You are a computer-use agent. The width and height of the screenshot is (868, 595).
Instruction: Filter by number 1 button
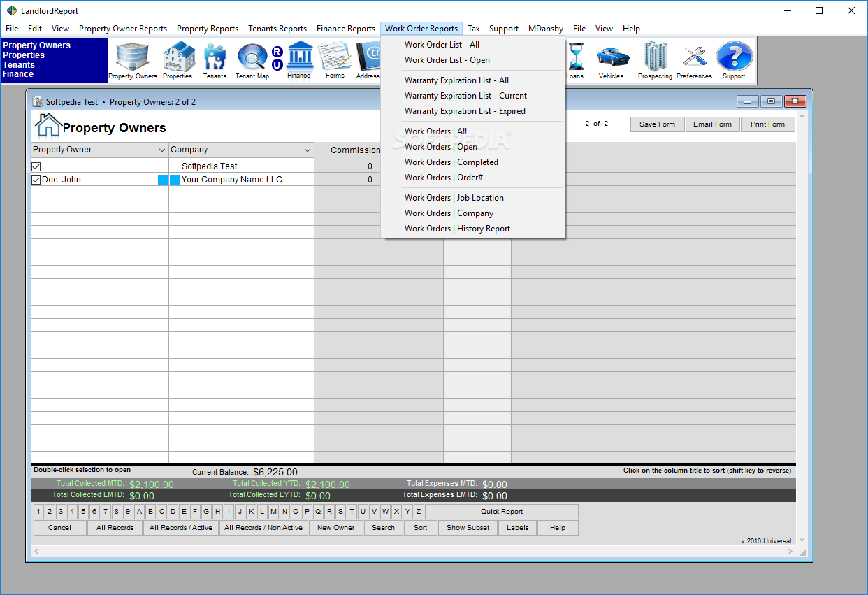[39, 512]
